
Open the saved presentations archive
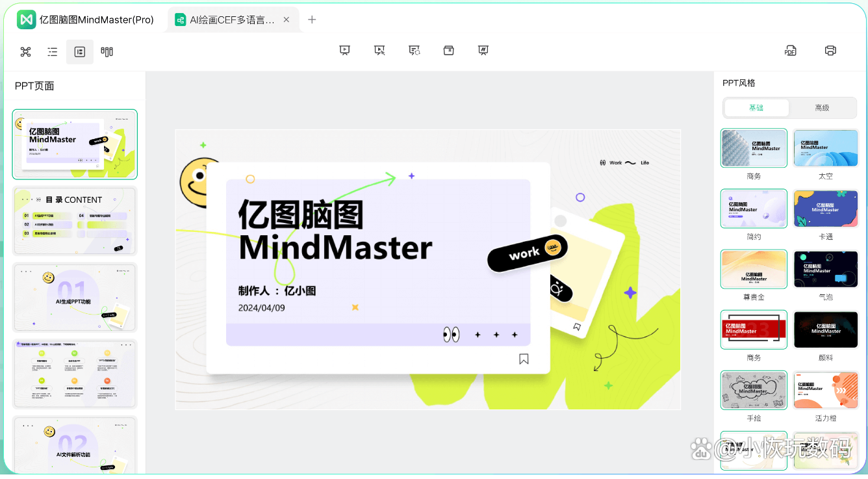coord(448,50)
